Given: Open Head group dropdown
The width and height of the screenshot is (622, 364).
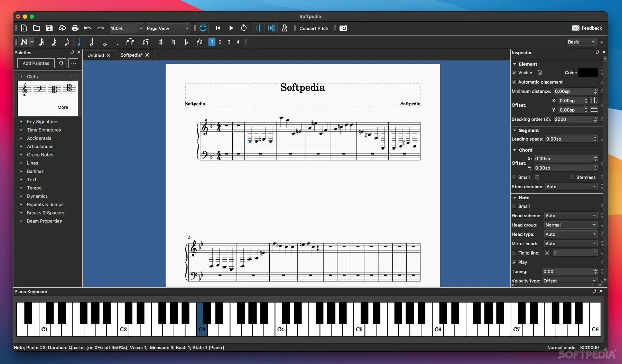Looking at the screenshot, I should click(570, 225).
